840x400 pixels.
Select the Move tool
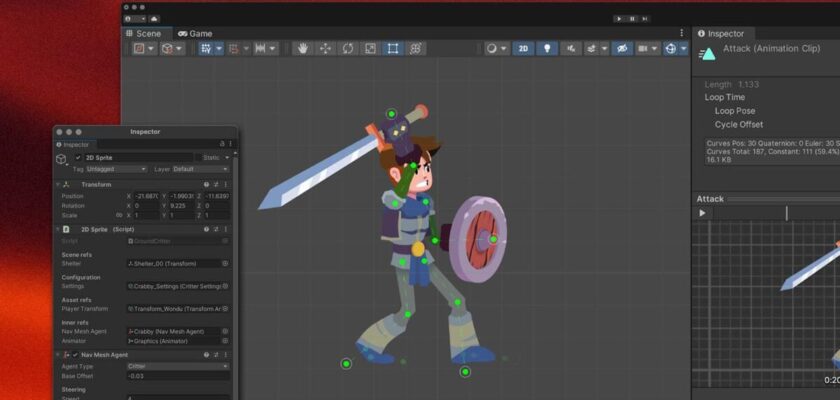(325, 48)
